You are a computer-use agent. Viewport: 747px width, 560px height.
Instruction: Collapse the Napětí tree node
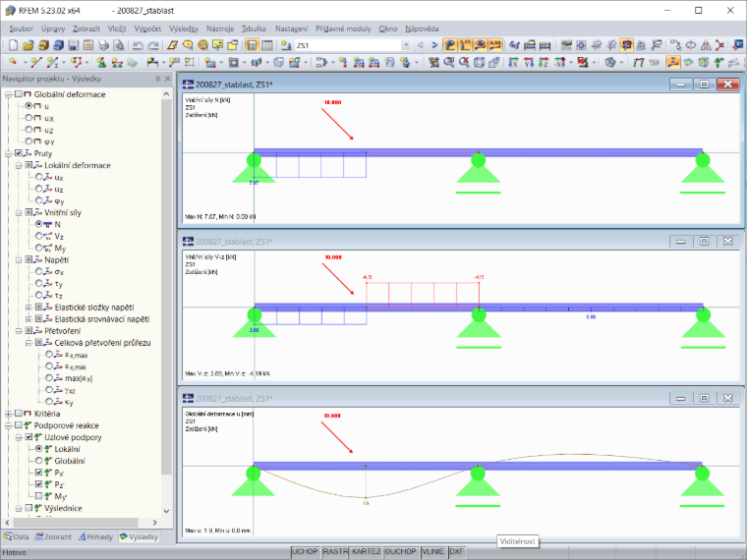tap(19, 260)
